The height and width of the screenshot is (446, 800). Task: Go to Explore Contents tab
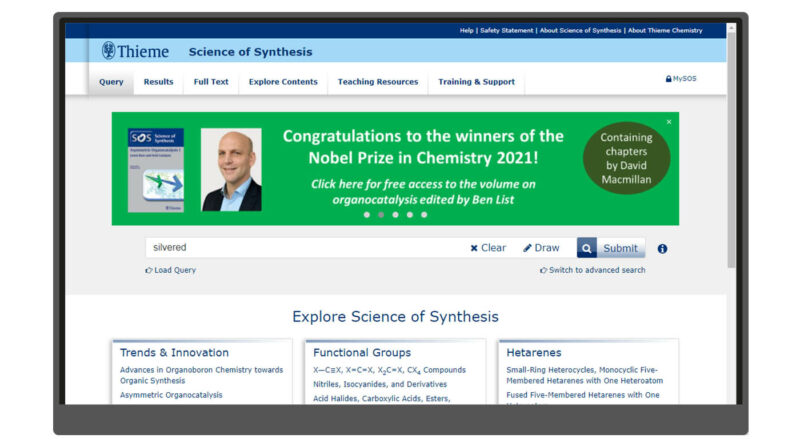pyautogui.click(x=283, y=82)
